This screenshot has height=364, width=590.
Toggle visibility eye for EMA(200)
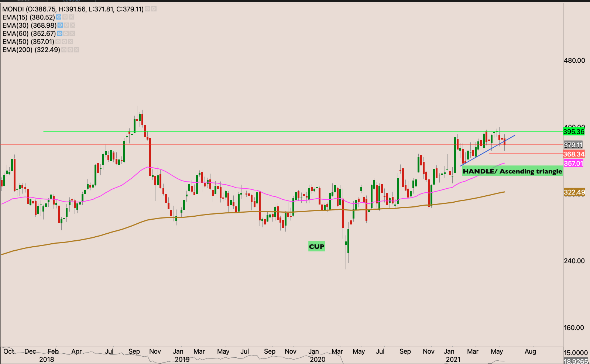pyautogui.click(x=64, y=50)
